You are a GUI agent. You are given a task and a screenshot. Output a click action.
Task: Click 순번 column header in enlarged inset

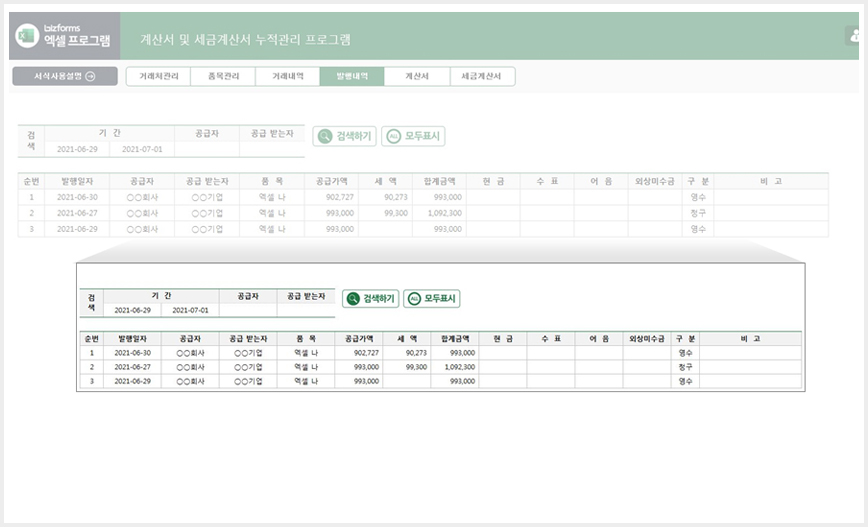(91, 339)
